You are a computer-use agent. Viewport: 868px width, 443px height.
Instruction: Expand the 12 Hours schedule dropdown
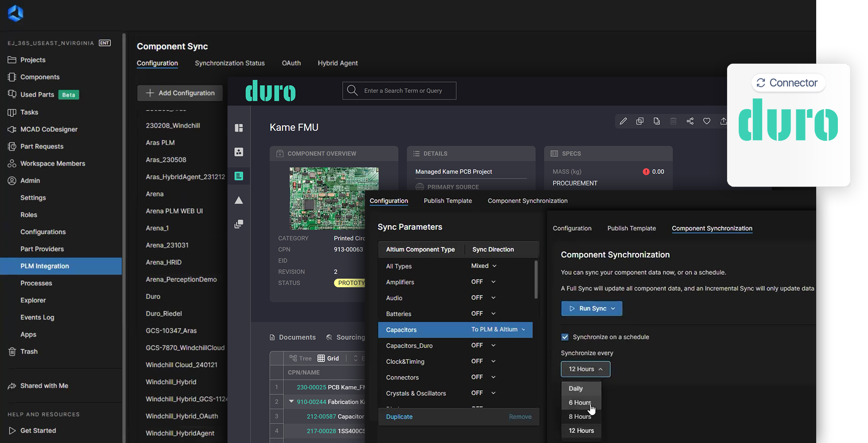(585, 369)
